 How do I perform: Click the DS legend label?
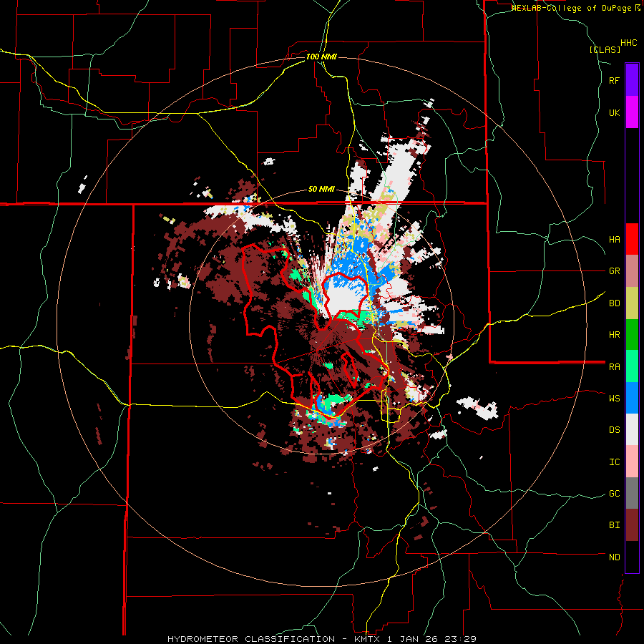(615, 430)
